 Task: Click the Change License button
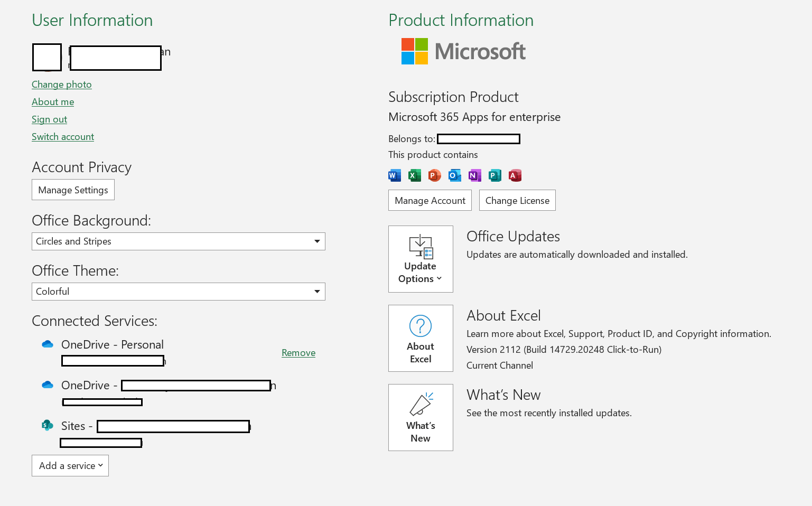pos(517,200)
